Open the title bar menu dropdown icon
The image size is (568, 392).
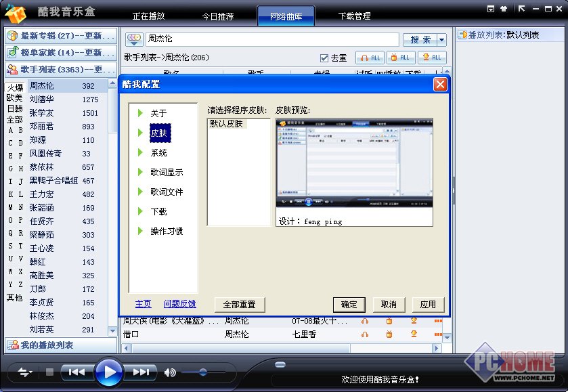[491, 9]
